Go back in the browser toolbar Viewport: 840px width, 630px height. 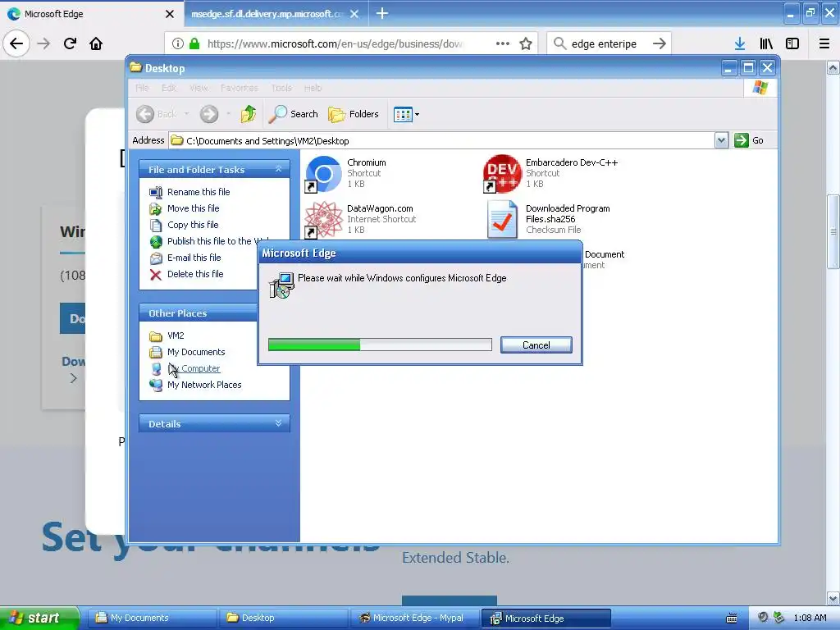coord(16,43)
